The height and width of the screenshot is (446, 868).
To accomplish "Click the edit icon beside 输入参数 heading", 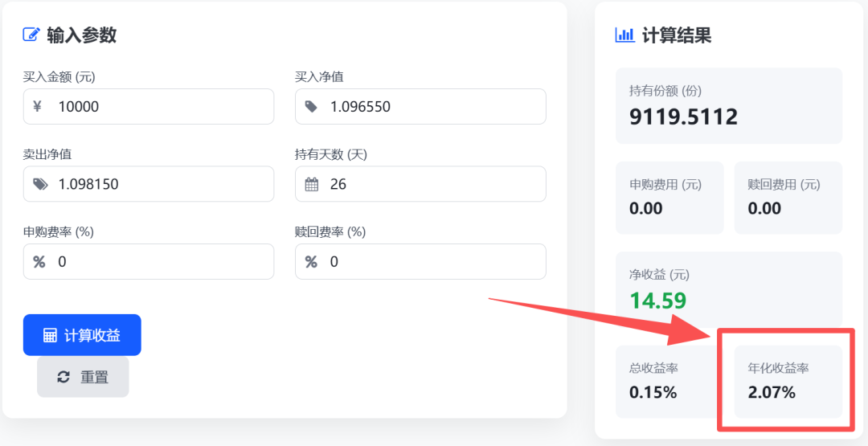I will point(31,35).
